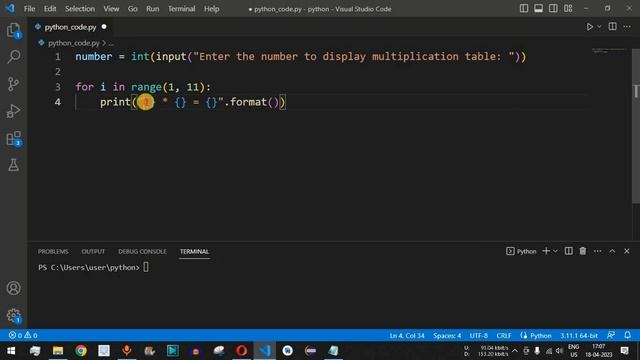640x360 pixels.
Task: Open the Testing flask view
Action: coord(13,165)
